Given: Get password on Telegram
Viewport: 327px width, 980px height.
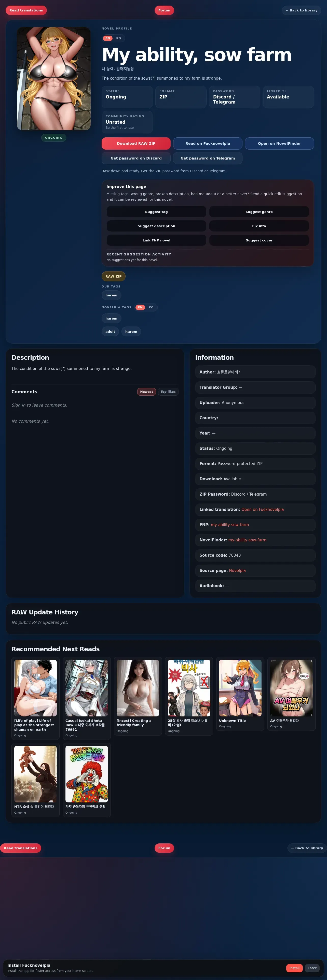Looking at the screenshot, I should point(208,158).
